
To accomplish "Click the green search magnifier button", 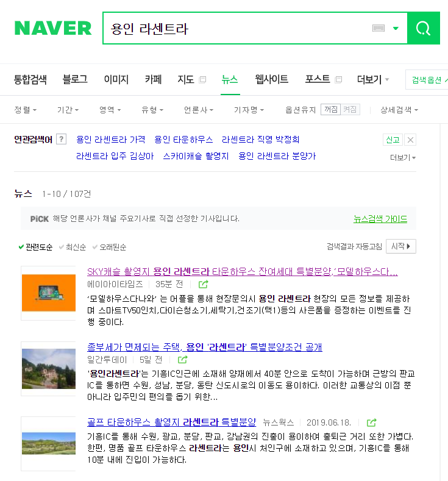I will point(424,28).
